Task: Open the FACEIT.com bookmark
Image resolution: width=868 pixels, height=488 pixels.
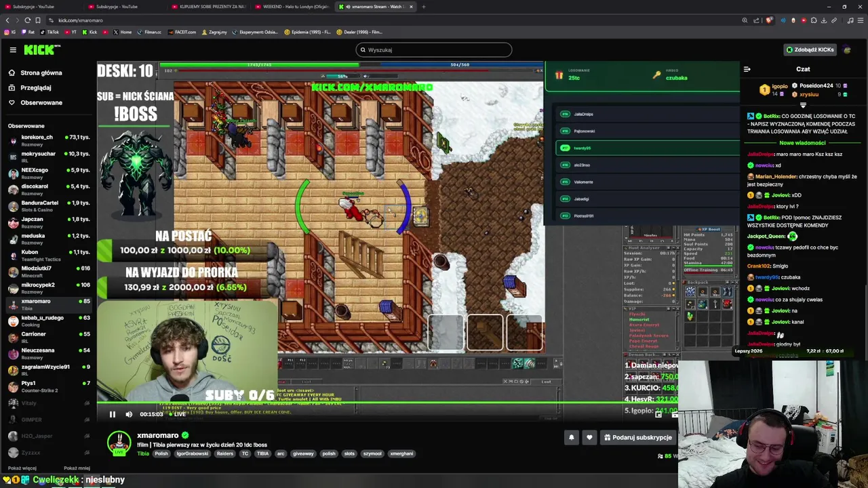Action: click(181, 32)
